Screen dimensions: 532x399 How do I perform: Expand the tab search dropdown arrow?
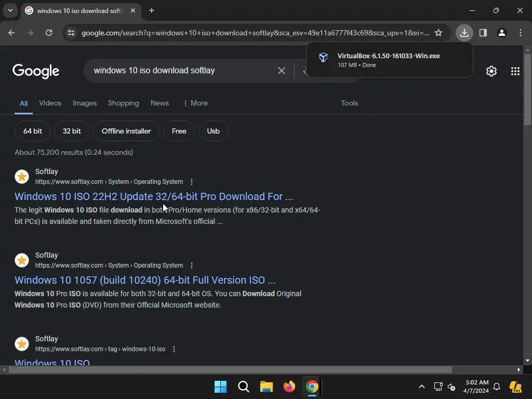(10, 10)
